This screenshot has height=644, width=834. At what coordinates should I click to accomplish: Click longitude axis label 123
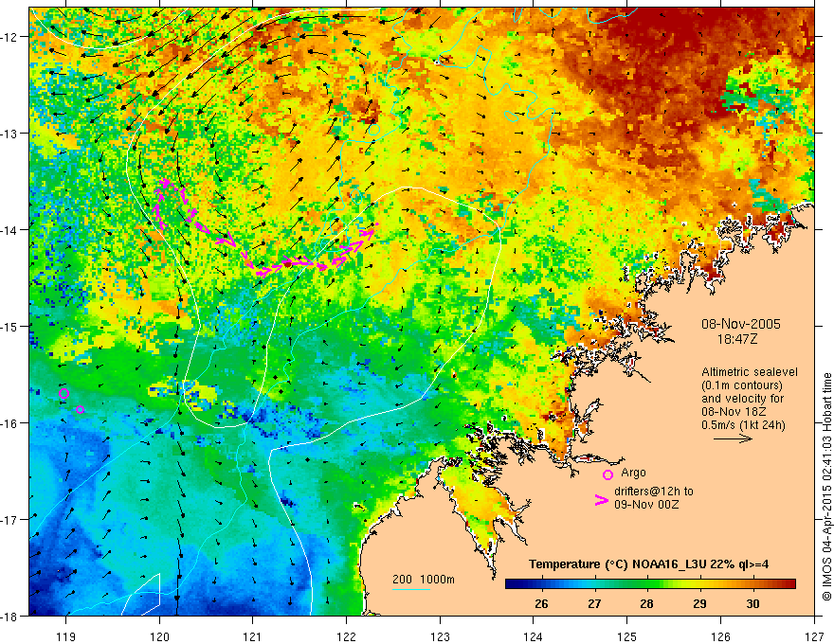coord(440,636)
